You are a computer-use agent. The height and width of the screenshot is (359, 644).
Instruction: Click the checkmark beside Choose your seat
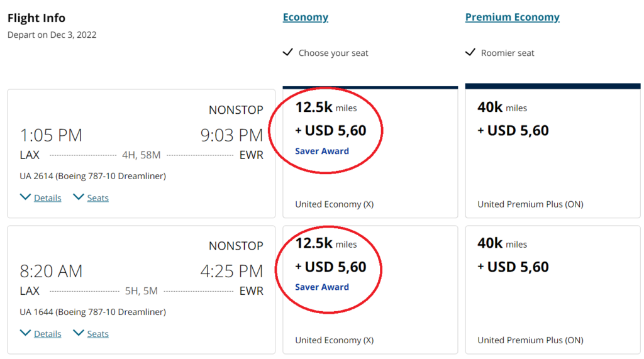click(x=288, y=52)
